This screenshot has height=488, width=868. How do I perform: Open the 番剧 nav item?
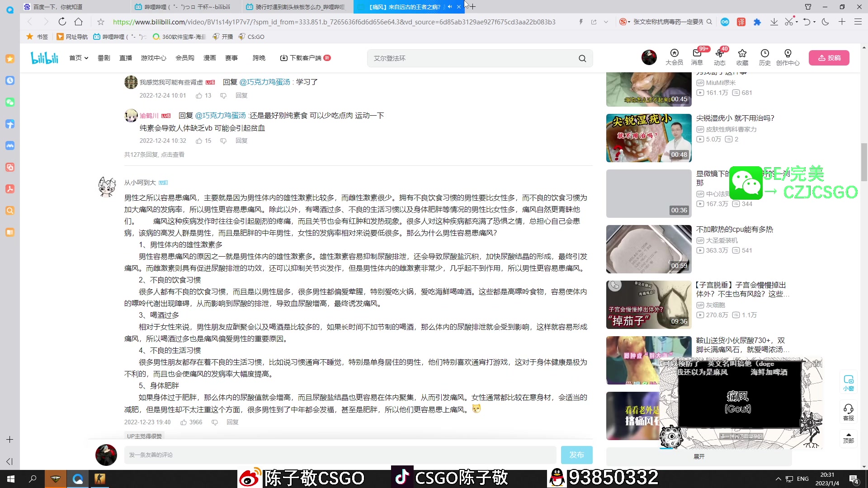[104, 58]
